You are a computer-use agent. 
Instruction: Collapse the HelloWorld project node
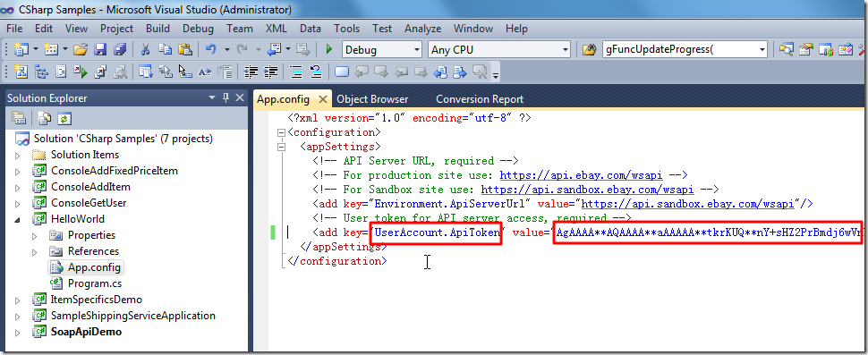17,219
